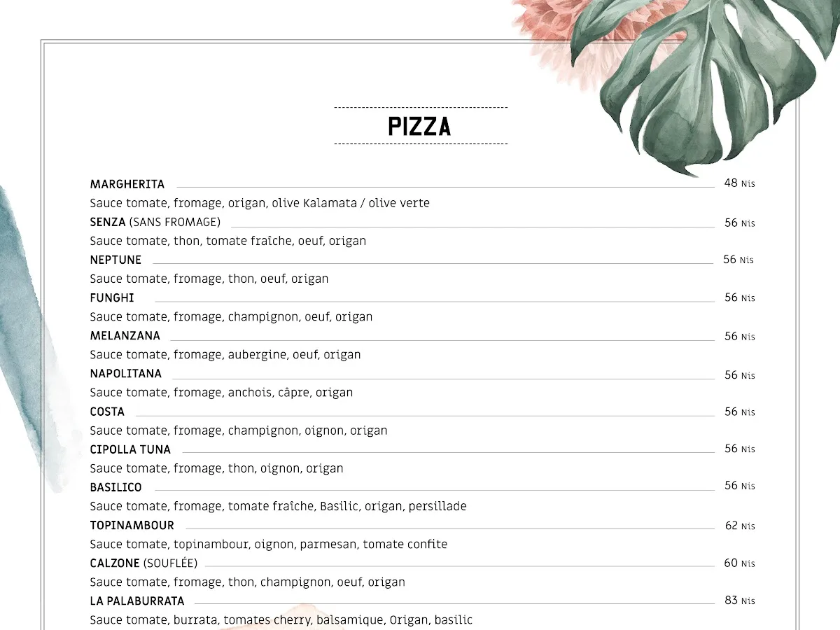The height and width of the screenshot is (630, 840).
Task: Click the Senza (sans fromage) pizza title
Action: click(x=155, y=222)
